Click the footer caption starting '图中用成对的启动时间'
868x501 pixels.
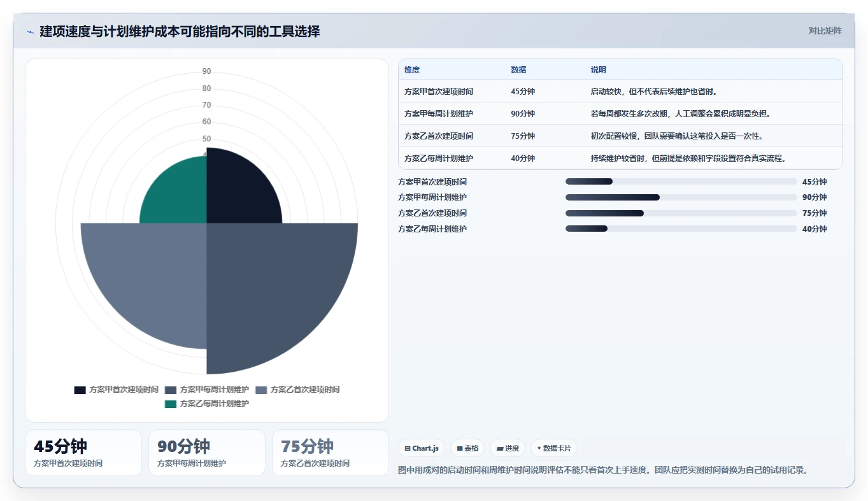click(x=603, y=470)
